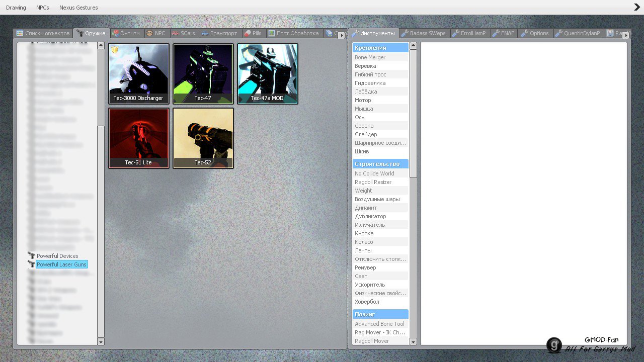
Task: Spawn the Tec-3000 Discharger weapon
Action: tap(139, 74)
